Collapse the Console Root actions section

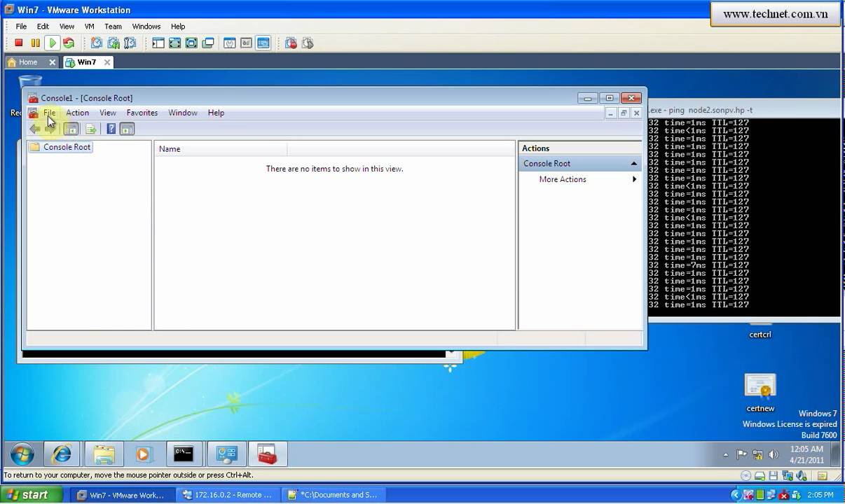click(634, 164)
